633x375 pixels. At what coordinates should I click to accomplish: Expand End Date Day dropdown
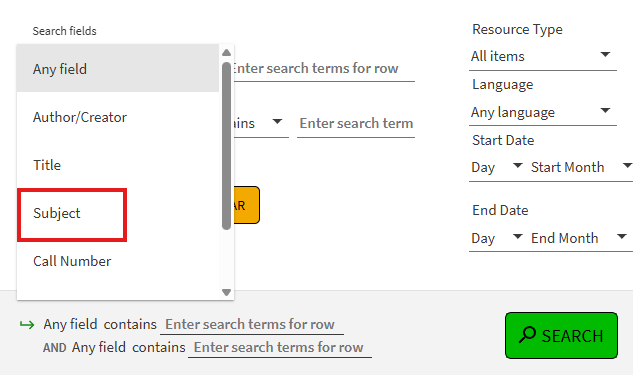coord(497,238)
